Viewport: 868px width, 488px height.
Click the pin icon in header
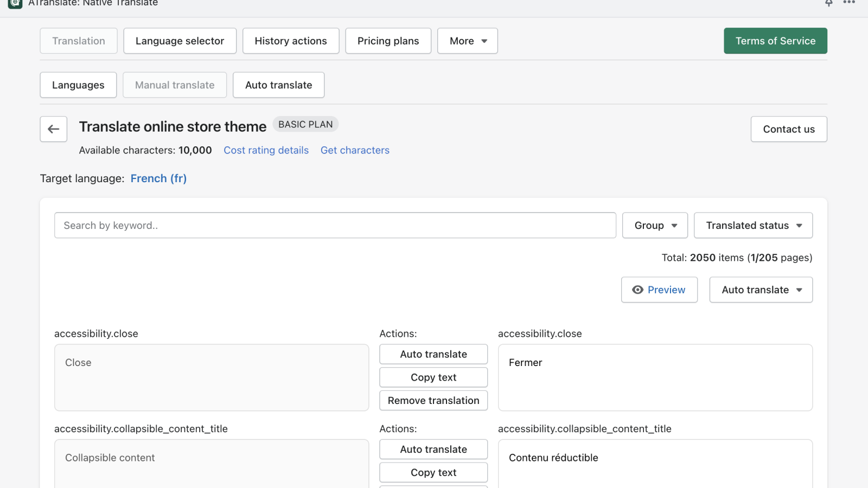click(829, 3)
